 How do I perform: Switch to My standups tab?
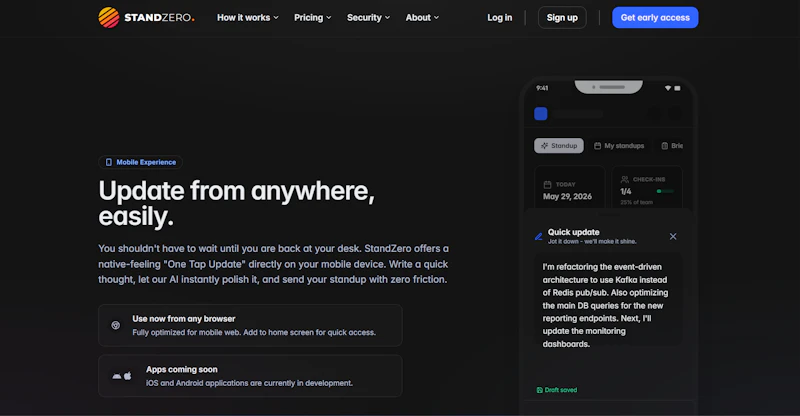tap(619, 145)
